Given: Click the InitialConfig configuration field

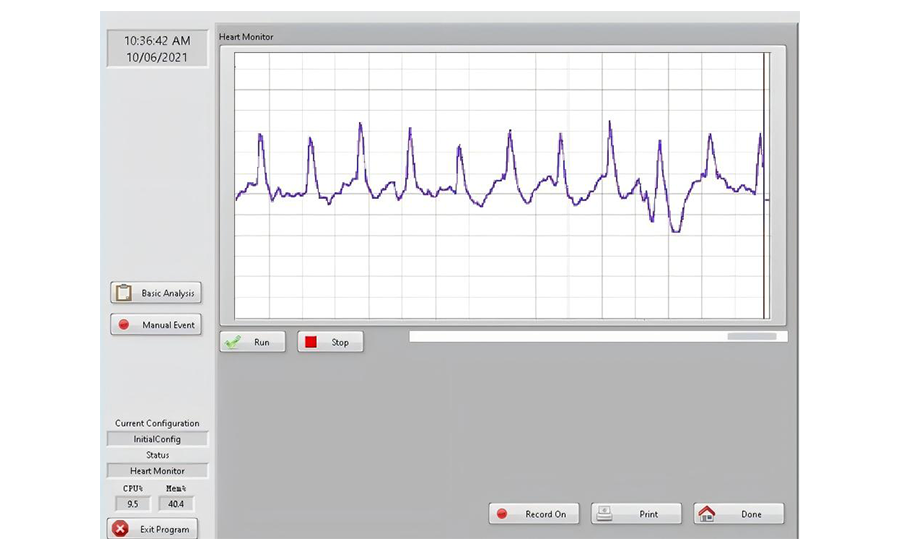Looking at the screenshot, I should click(x=157, y=439).
